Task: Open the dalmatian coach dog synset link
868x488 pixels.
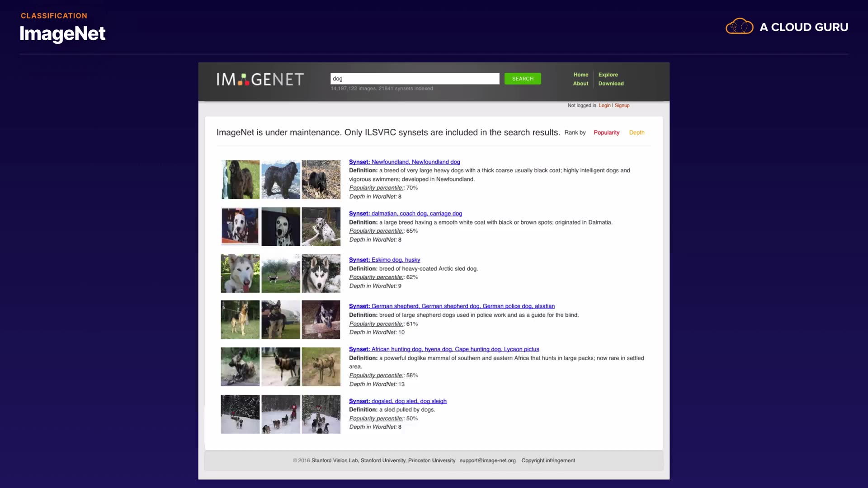Action: pos(405,213)
